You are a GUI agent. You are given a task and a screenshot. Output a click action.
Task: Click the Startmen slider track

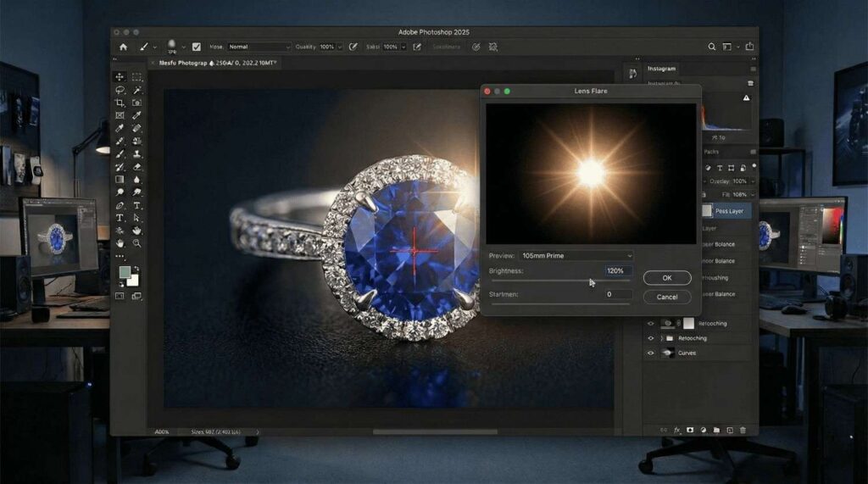tap(561, 303)
